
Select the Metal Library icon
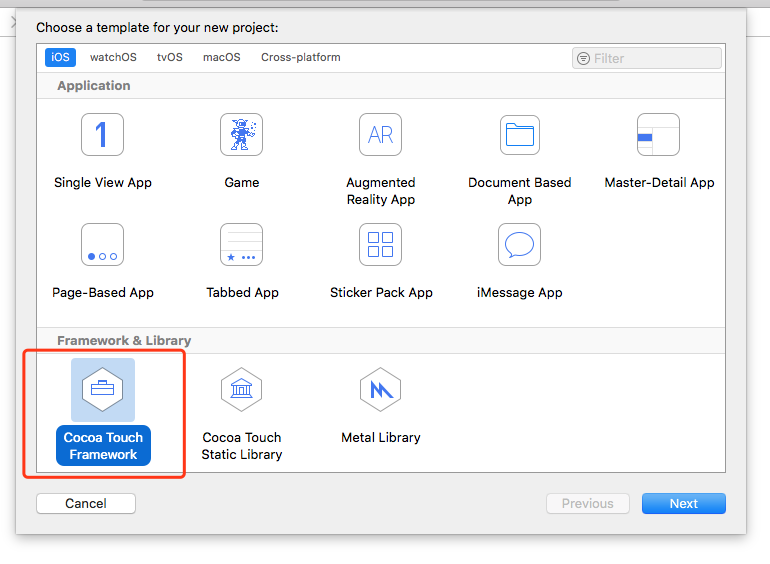pyautogui.click(x=380, y=390)
